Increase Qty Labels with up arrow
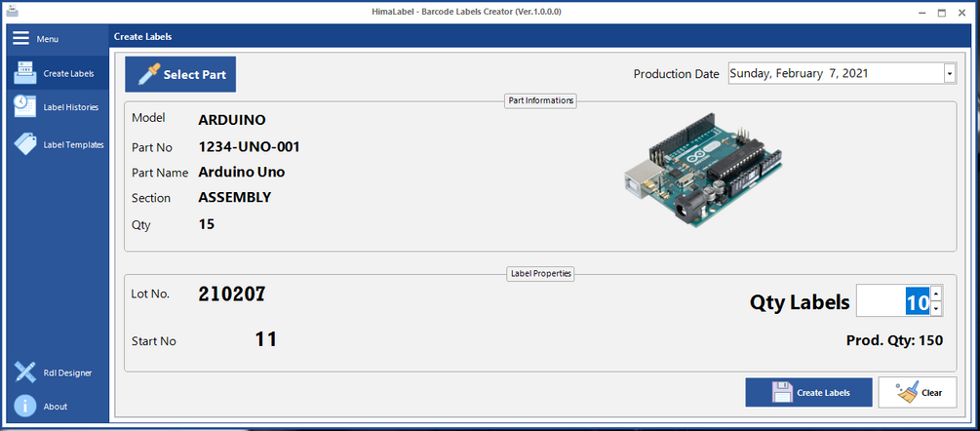The height and width of the screenshot is (431, 980). pyautogui.click(x=936, y=293)
